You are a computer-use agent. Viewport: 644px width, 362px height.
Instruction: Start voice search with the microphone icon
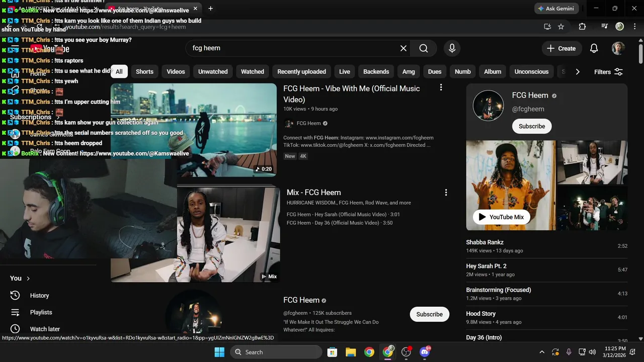[x=452, y=48]
